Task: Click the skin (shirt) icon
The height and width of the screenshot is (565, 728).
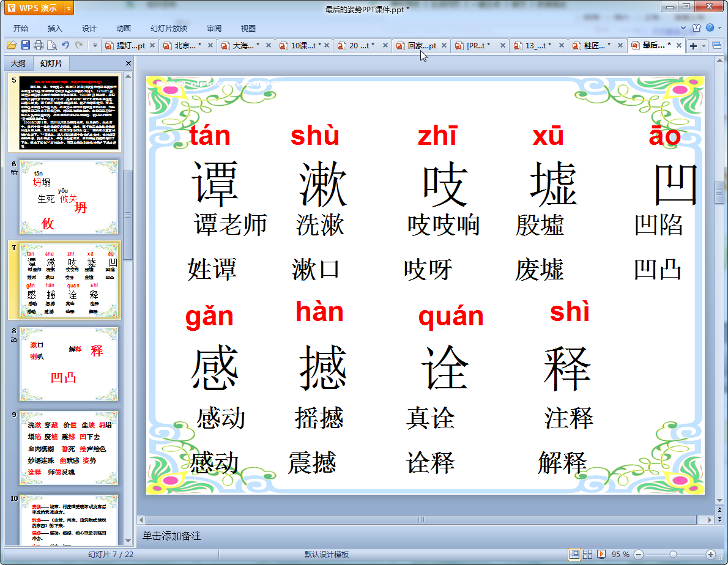Action: point(696,28)
